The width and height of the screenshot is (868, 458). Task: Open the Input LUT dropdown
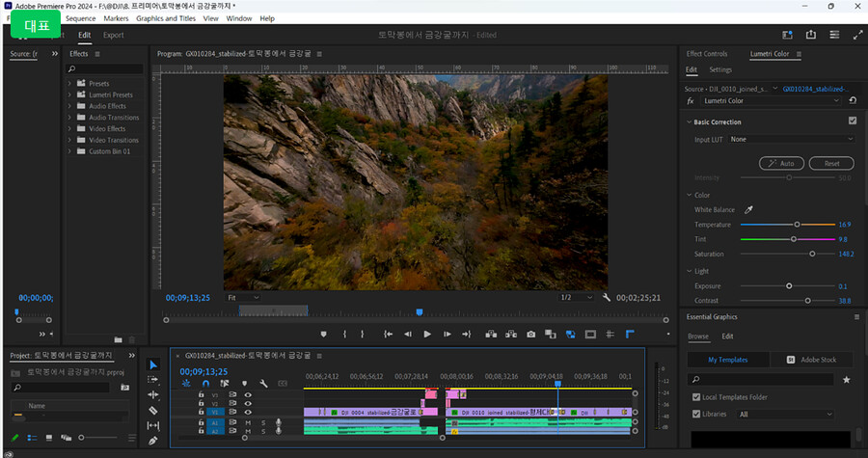790,140
